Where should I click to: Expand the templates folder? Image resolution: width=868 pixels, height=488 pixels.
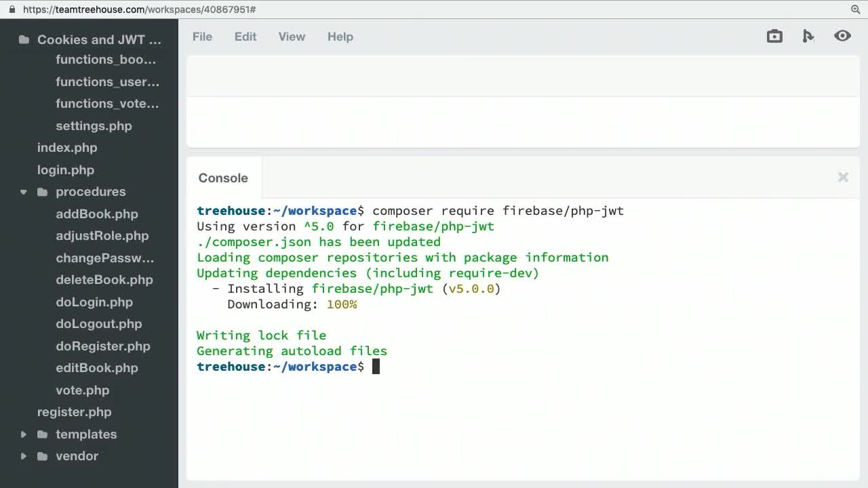click(x=24, y=434)
